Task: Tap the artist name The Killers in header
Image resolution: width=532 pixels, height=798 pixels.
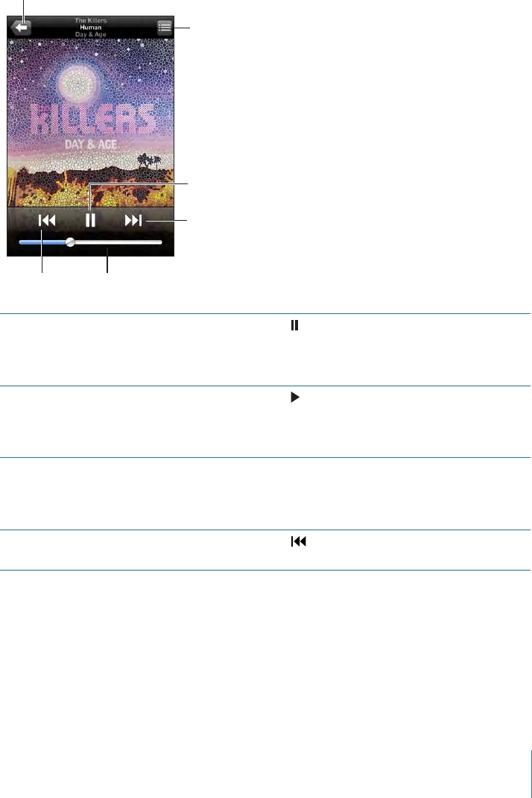Action: coord(91,21)
